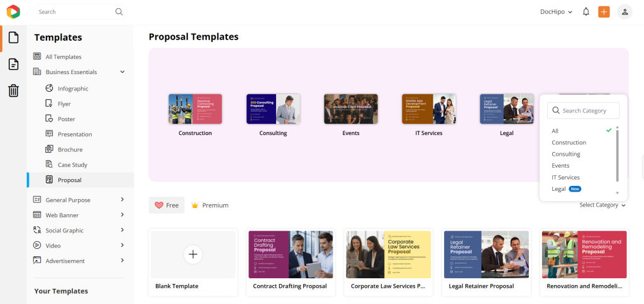Image resolution: width=644 pixels, height=304 pixels.
Task: Collapse the Business Essentials section chevron
Action: pyautogui.click(x=123, y=72)
